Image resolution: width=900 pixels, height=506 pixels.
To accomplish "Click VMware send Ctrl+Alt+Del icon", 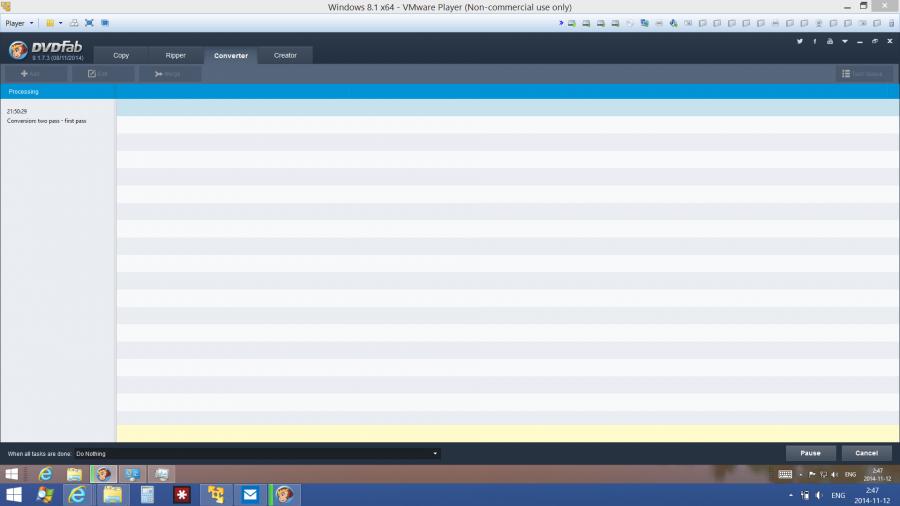I will [x=74, y=24].
